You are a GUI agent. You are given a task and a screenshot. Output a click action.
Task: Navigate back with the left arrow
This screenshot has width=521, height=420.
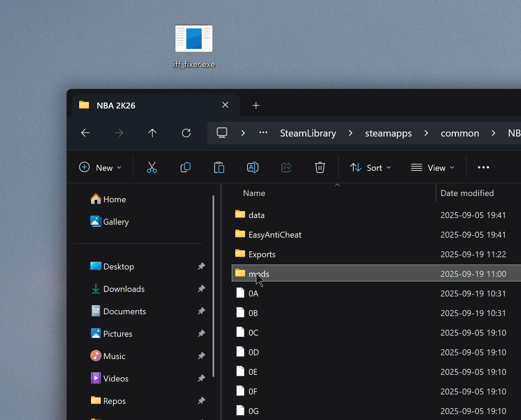pos(85,133)
